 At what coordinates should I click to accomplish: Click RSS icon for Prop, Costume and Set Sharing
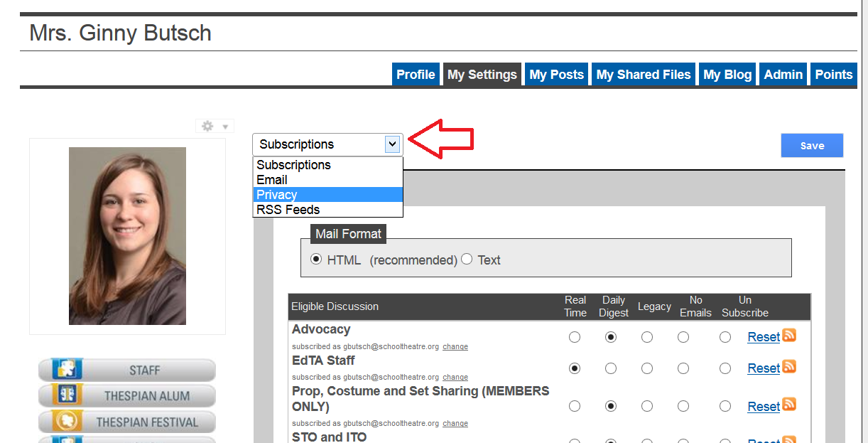pos(789,405)
